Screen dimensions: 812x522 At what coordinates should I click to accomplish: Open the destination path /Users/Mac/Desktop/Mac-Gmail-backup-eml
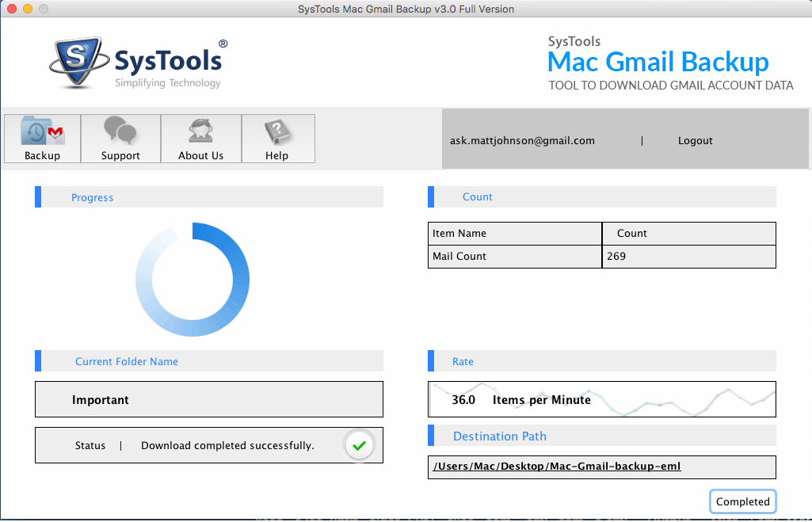click(557, 466)
